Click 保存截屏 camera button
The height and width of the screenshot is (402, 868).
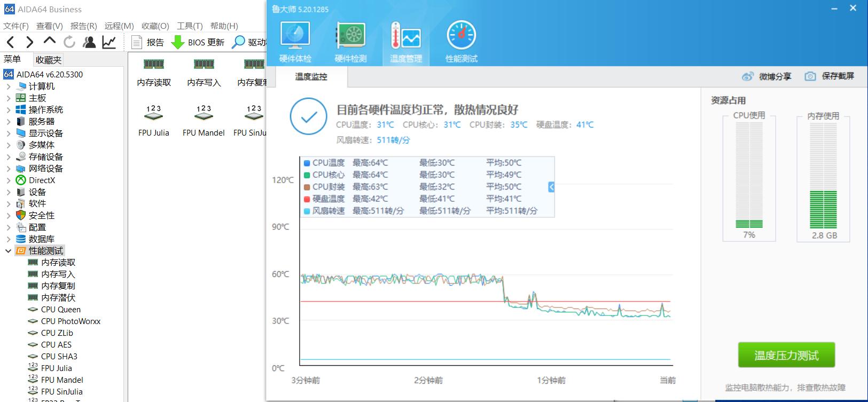[x=830, y=76]
